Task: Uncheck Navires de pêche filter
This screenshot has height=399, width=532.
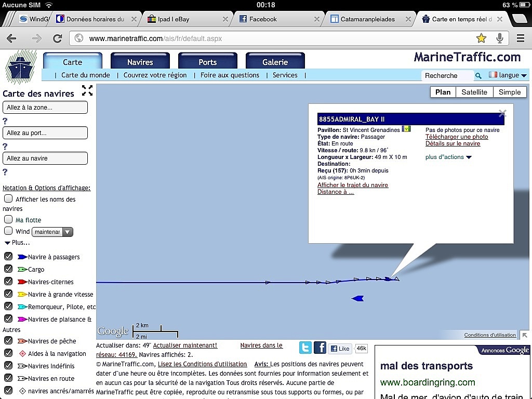Action: pos(8,340)
